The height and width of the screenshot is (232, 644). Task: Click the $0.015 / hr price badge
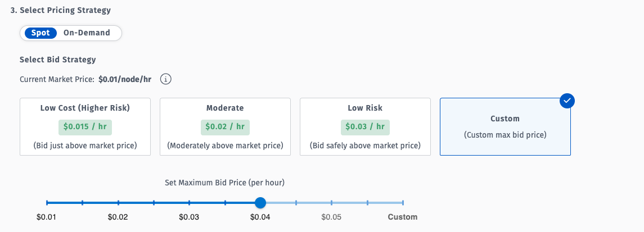coord(85,126)
